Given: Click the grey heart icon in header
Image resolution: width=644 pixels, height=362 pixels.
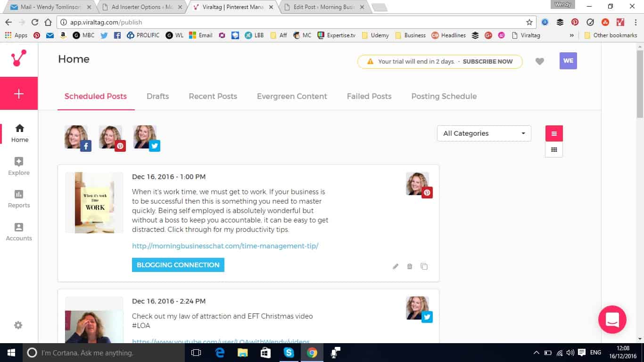Looking at the screenshot, I should tap(540, 61).
